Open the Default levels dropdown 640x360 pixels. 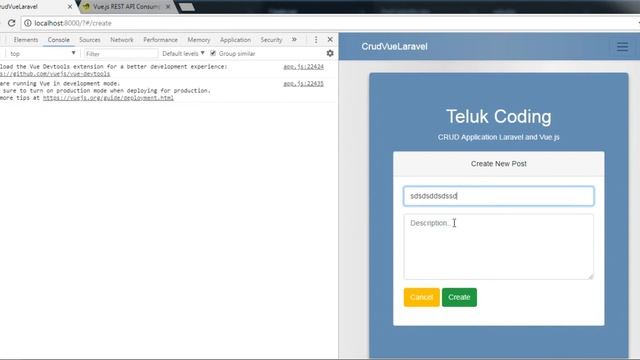coord(183,53)
